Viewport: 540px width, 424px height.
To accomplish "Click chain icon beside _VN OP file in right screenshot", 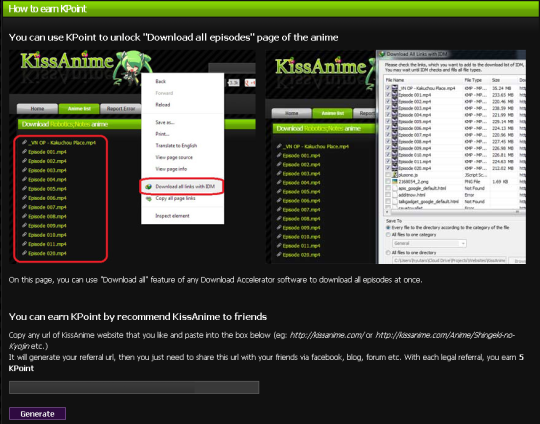I will 279,146.
